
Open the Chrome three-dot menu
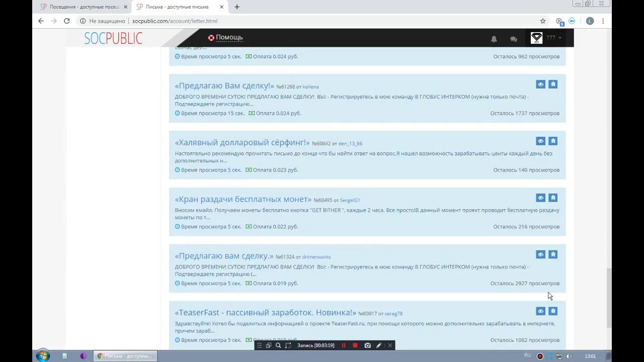[x=603, y=21]
